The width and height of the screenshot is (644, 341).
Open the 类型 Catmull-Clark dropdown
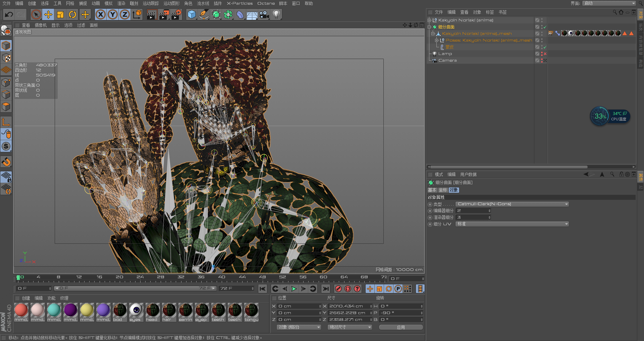tap(512, 204)
